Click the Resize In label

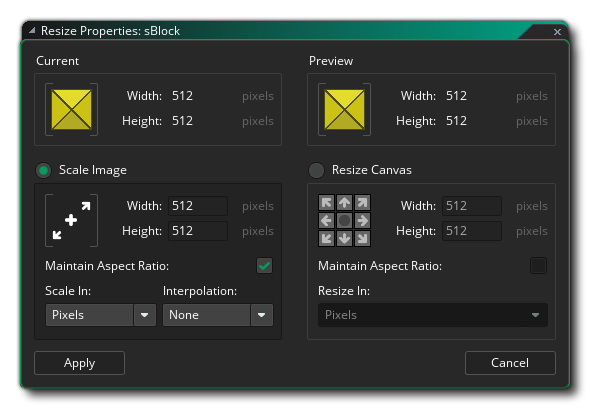[x=344, y=291]
